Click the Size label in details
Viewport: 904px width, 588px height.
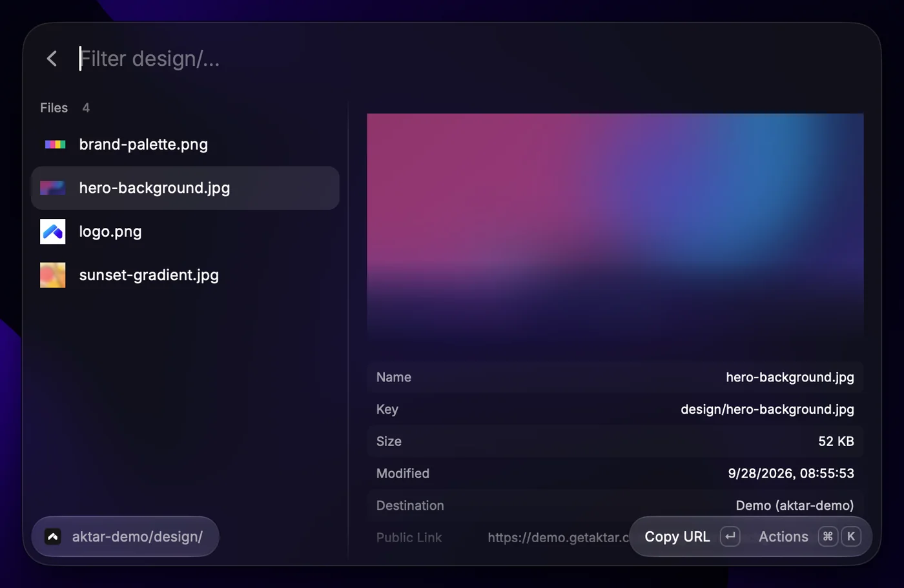coord(389,441)
